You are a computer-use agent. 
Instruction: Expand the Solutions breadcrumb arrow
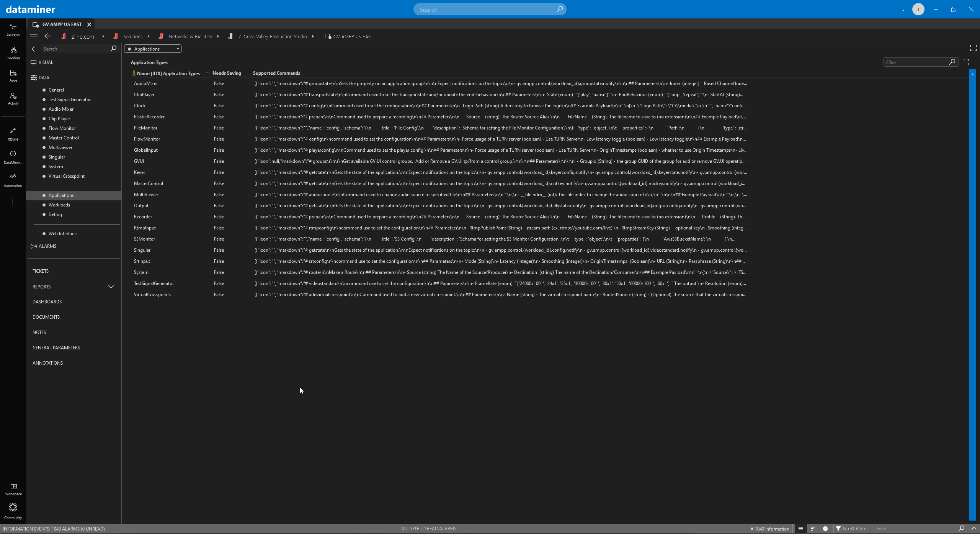[149, 36]
